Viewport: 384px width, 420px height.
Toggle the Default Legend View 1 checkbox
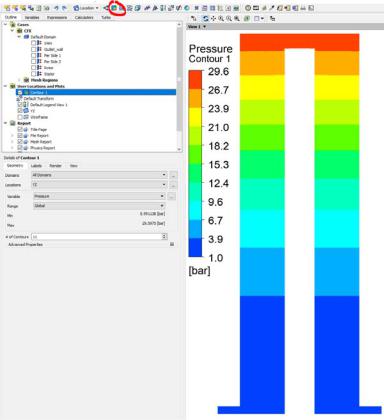(20, 105)
